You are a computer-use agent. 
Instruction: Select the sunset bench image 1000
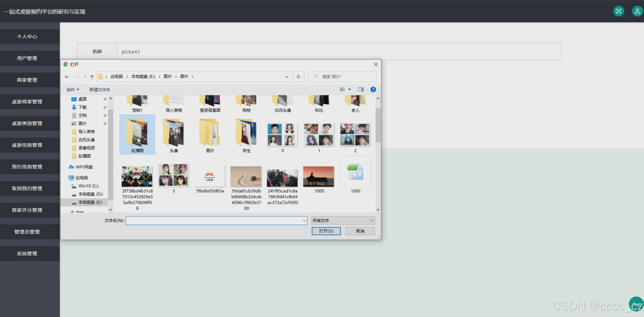coord(318,177)
